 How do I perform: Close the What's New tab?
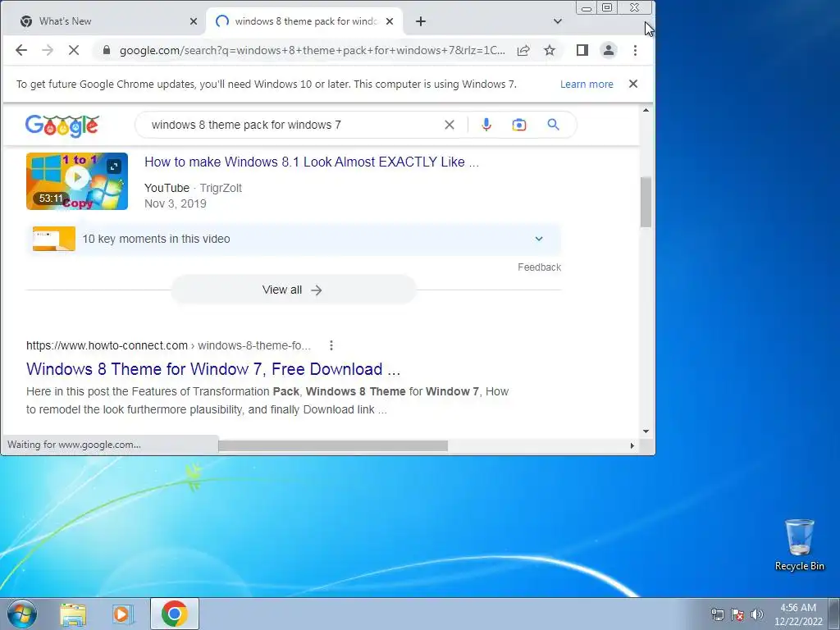click(x=194, y=21)
